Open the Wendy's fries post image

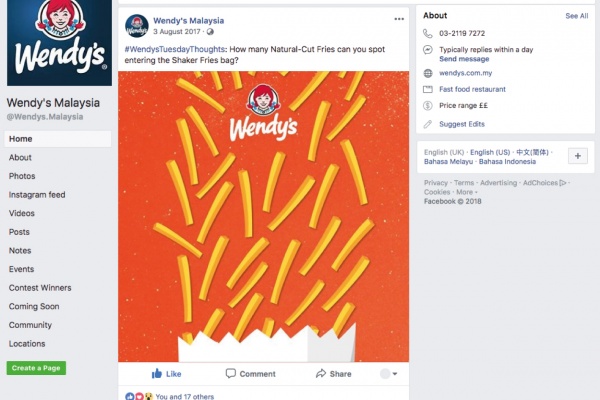click(263, 217)
